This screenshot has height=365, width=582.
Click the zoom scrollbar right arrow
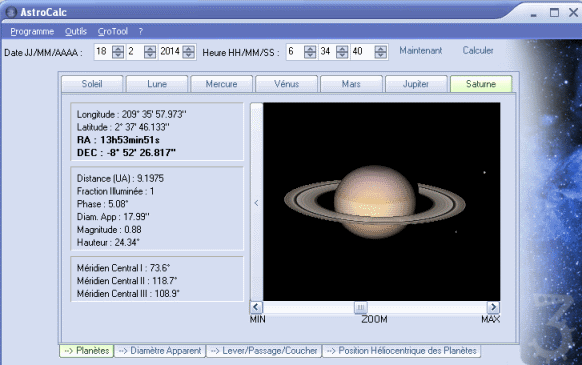(x=493, y=307)
